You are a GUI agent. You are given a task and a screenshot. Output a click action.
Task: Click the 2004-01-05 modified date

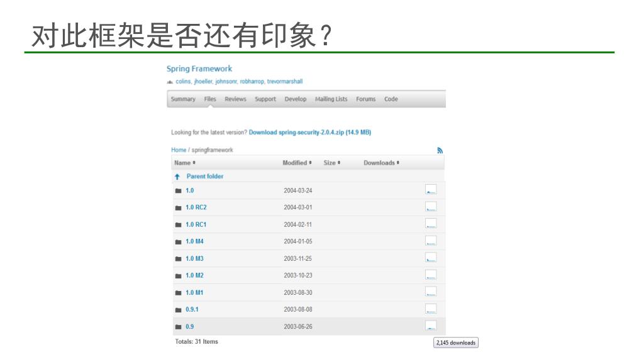pos(297,242)
